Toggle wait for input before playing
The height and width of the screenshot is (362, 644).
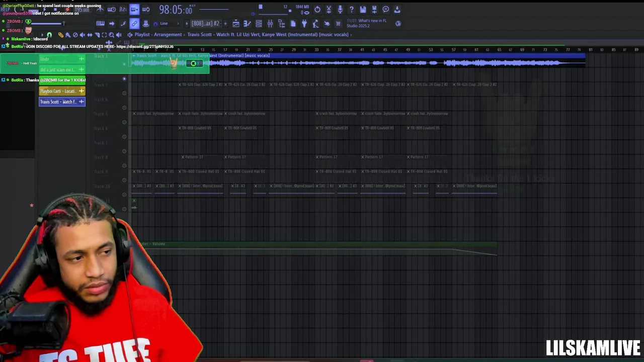(112, 10)
